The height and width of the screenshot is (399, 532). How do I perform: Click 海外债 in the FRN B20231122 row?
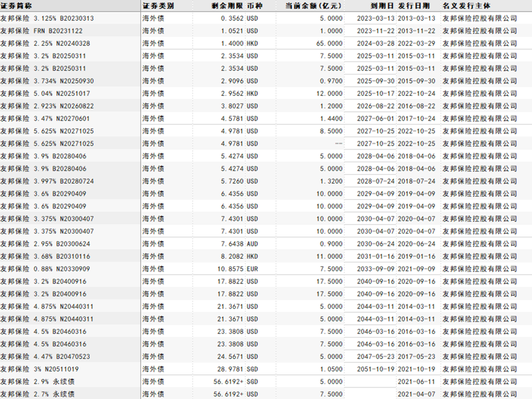pyautogui.click(x=153, y=31)
